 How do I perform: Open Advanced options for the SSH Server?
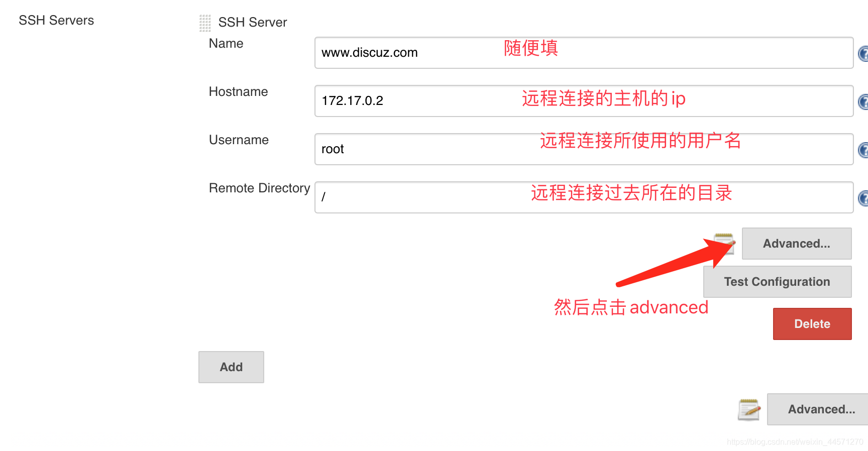(797, 244)
